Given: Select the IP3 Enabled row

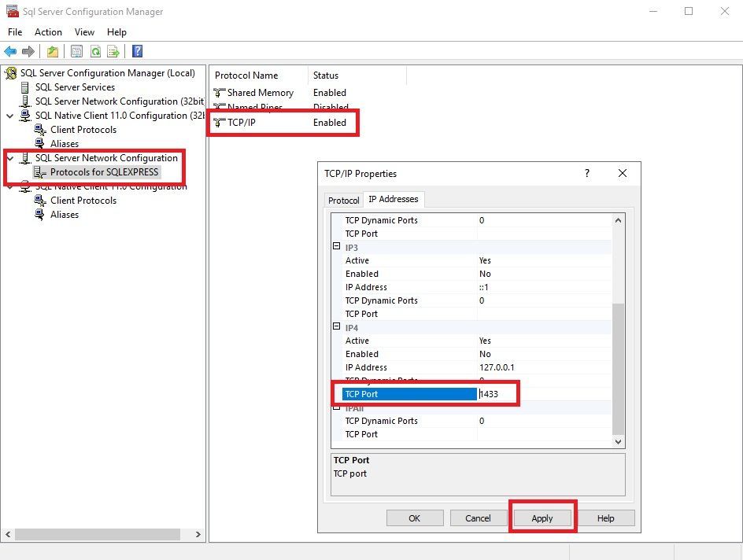Looking at the screenshot, I should point(477,274).
